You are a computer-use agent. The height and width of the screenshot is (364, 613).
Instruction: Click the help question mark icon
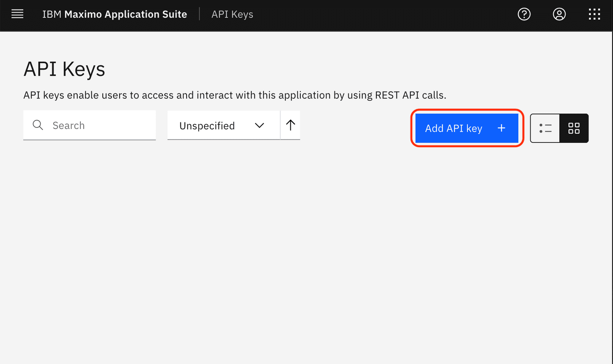coord(524,14)
